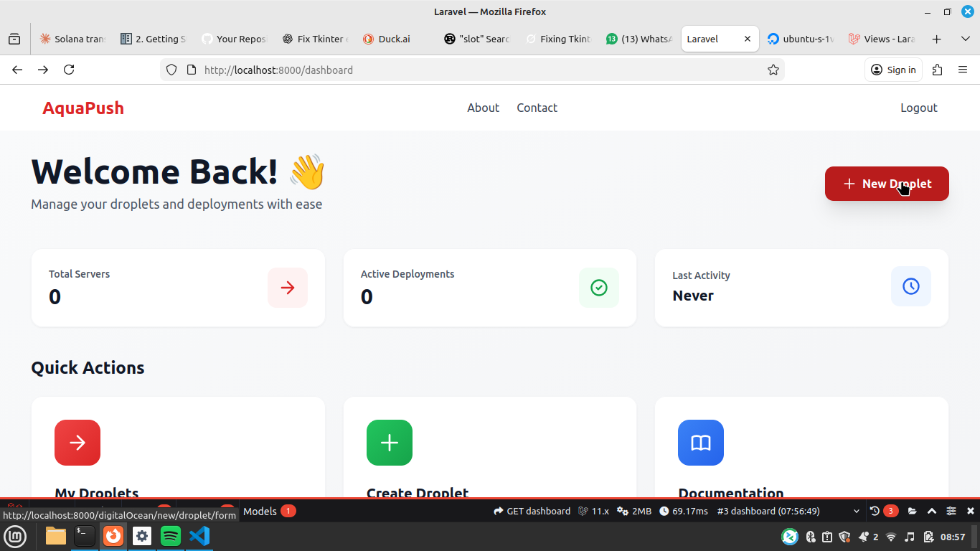Collapse the Debugbar with the chevron arrow

coord(932,511)
